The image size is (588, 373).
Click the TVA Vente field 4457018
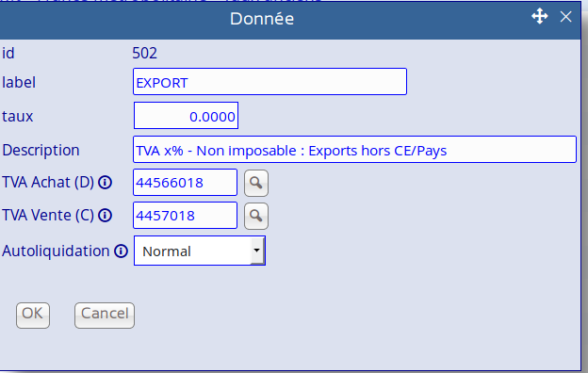point(185,215)
